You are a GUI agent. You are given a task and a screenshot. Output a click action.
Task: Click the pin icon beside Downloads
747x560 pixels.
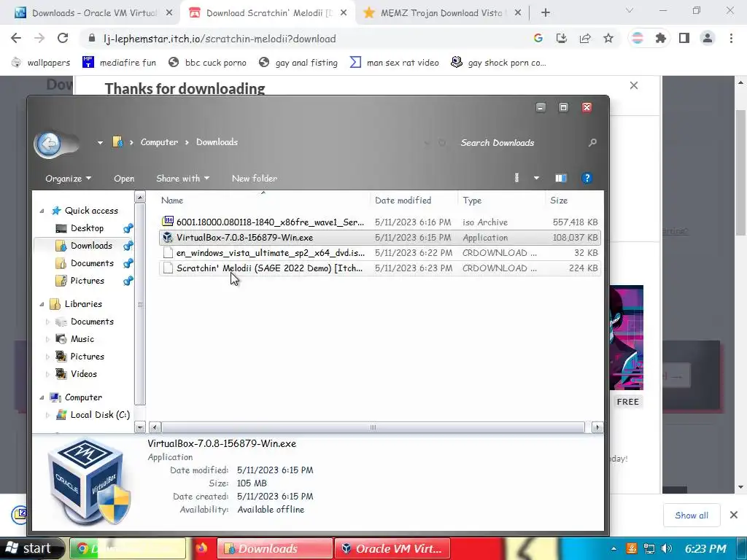tap(128, 246)
